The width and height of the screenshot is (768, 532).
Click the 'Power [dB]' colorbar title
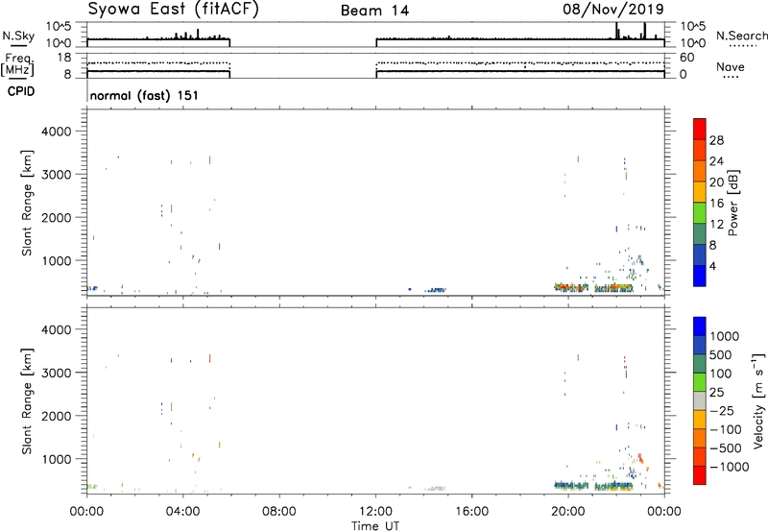pos(733,203)
